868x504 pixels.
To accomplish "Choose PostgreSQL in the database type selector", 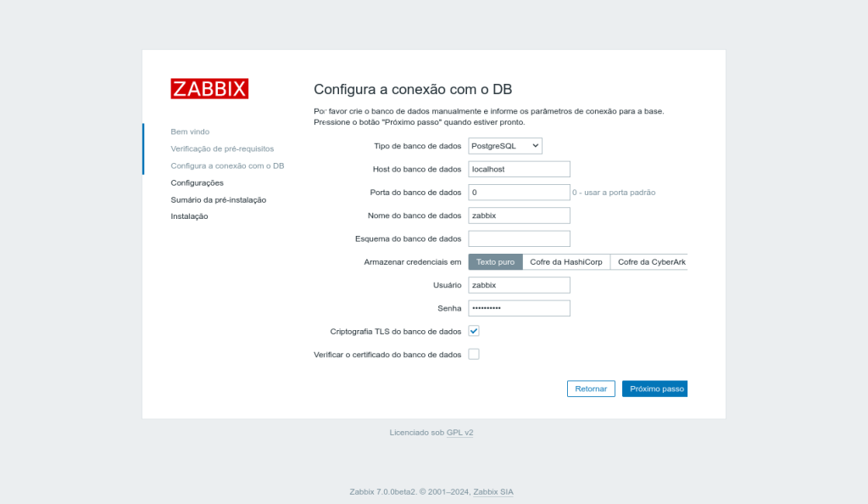I will click(x=504, y=145).
